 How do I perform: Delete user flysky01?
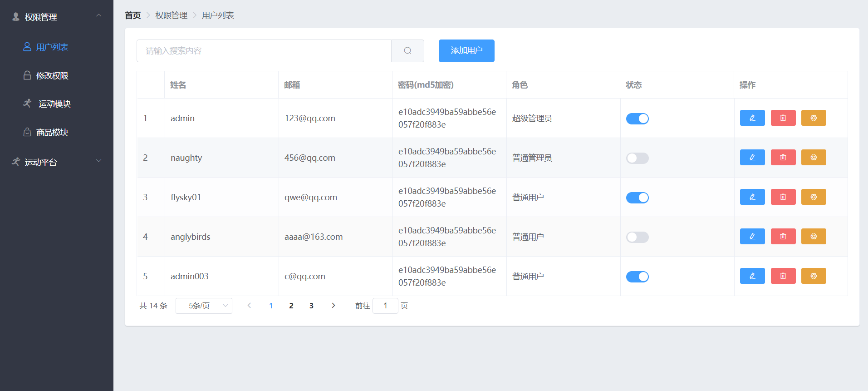783,197
